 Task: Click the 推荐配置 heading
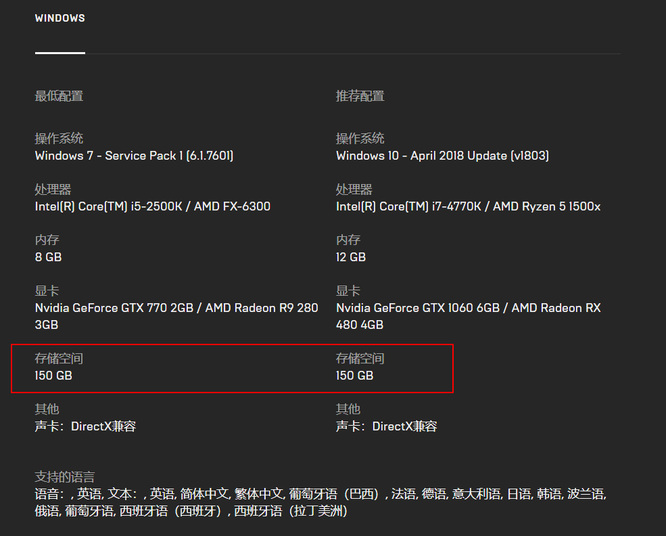pos(360,97)
